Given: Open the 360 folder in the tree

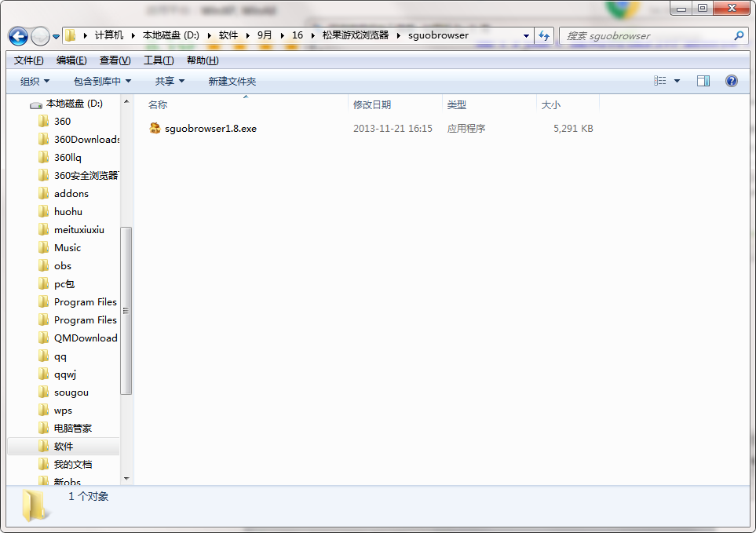Looking at the screenshot, I should (x=62, y=122).
